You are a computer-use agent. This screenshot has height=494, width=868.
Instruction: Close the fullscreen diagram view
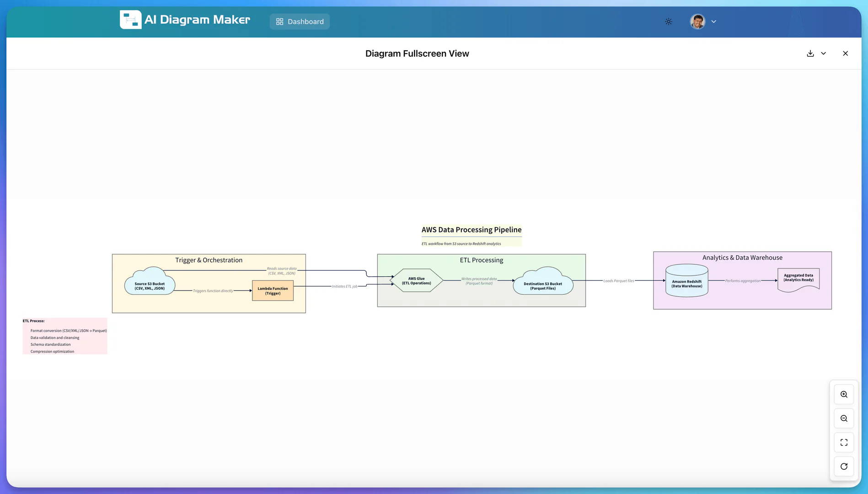coord(845,53)
